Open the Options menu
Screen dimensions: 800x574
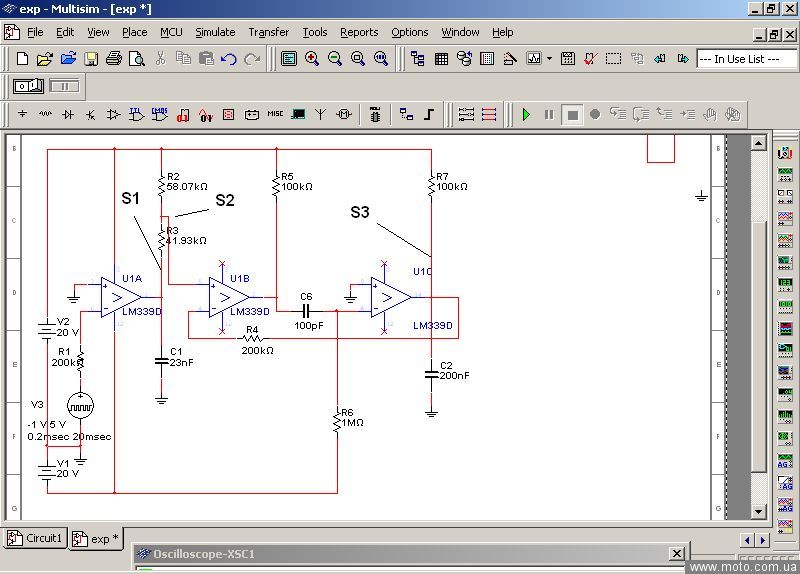coord(410,32)
